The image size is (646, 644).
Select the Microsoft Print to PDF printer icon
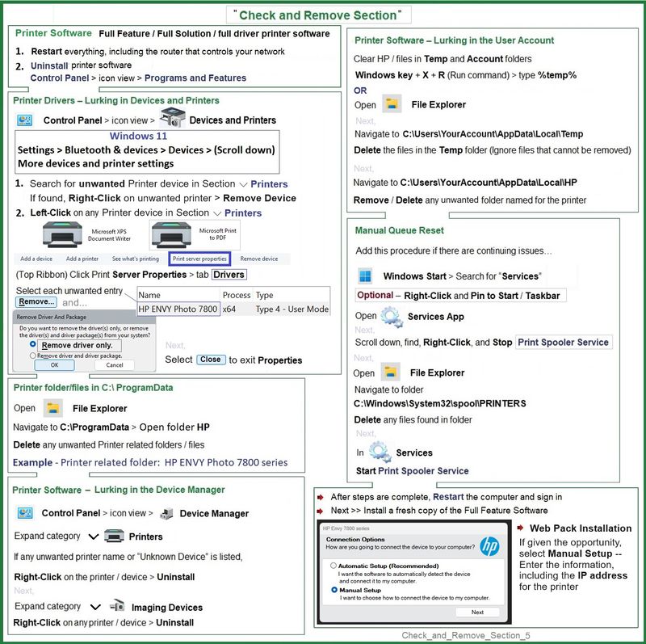click(171, 234)
